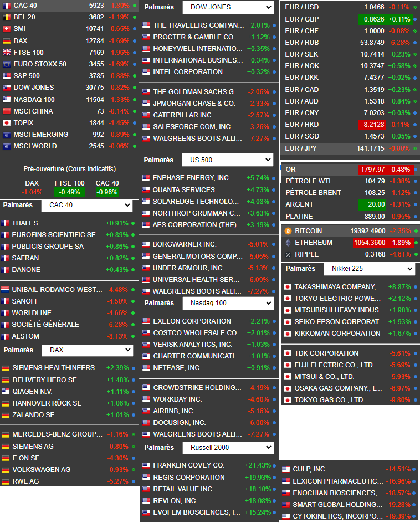Open the Nikkei 225 Palmarès dropdown

[x=369, y=269]
